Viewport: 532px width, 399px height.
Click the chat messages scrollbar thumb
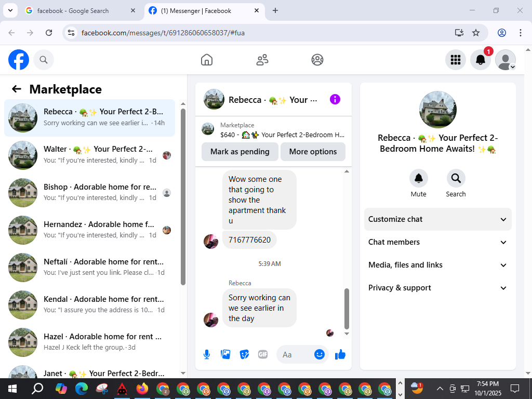[x=347, y=309]
